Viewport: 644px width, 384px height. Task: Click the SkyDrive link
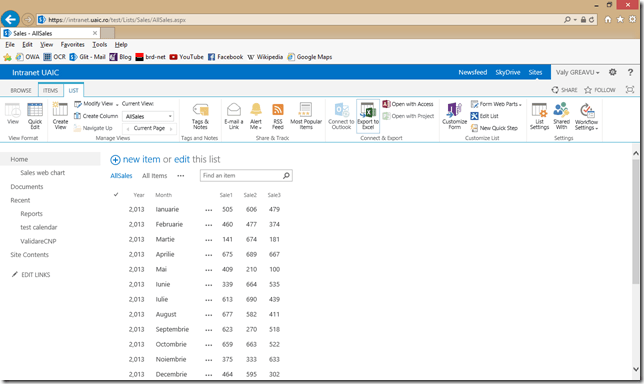pyautogui.click(x=508, y=72)
